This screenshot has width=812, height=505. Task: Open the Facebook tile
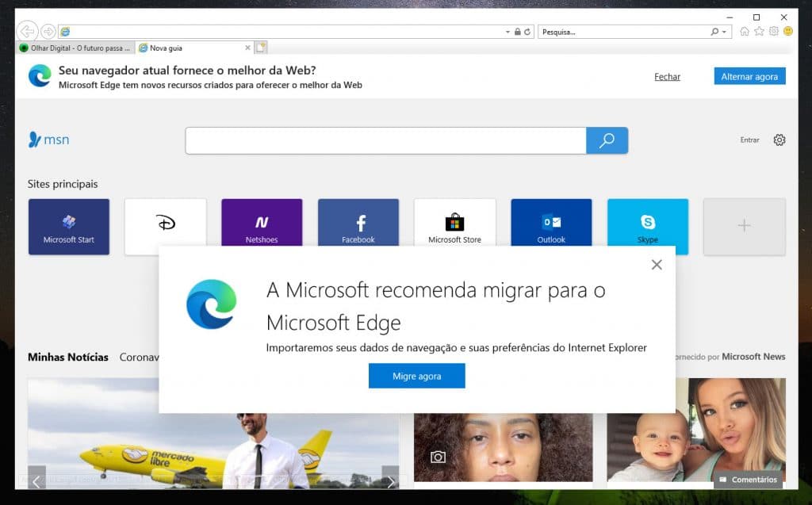(358, 223)
